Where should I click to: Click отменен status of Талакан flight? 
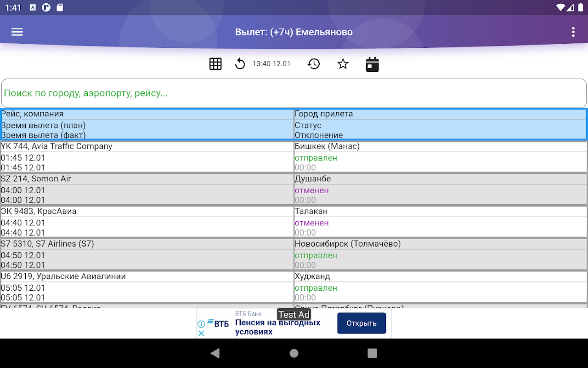(x=312, y=223)
